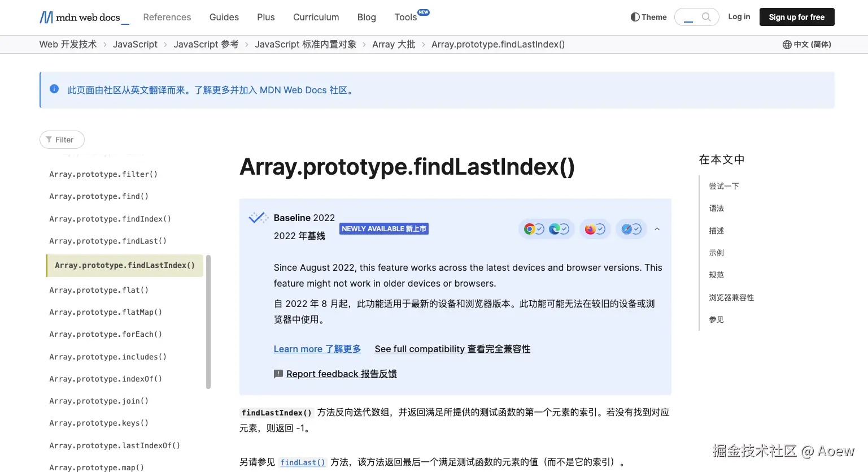The width and height of the screenshot is (868, 472).
Task: Open the Blog menu item
Action: 367,17
